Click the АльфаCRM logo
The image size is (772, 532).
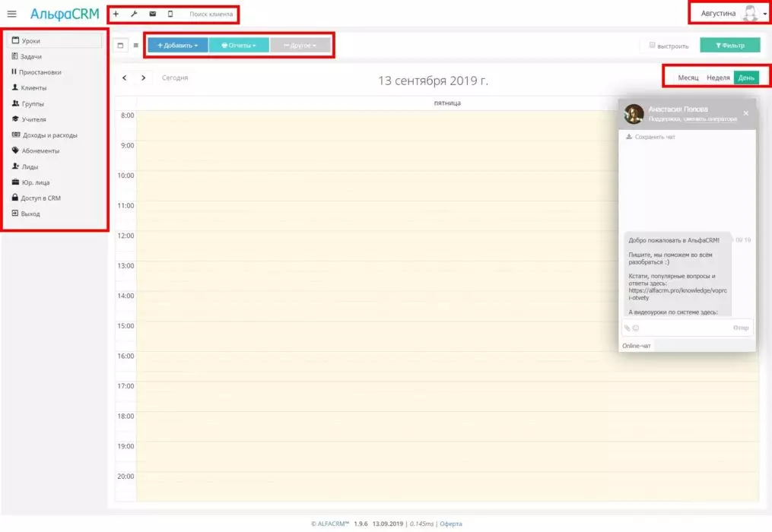[x=65, y=14]
